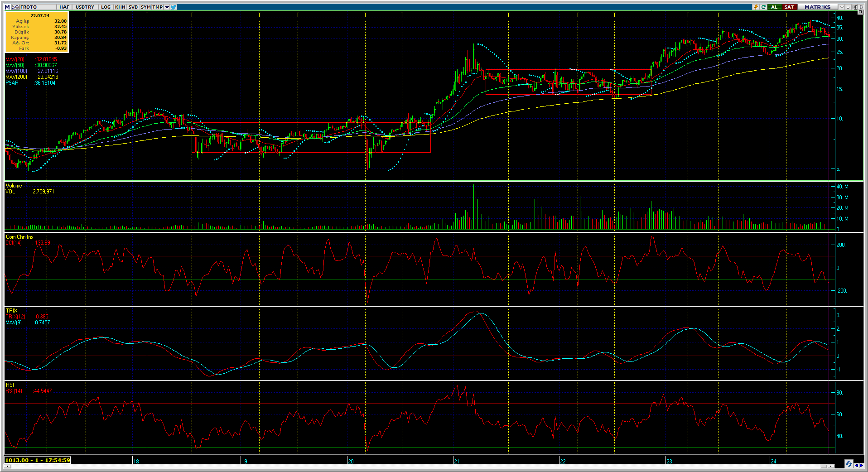Toggle the KHN button

[120, 7]
